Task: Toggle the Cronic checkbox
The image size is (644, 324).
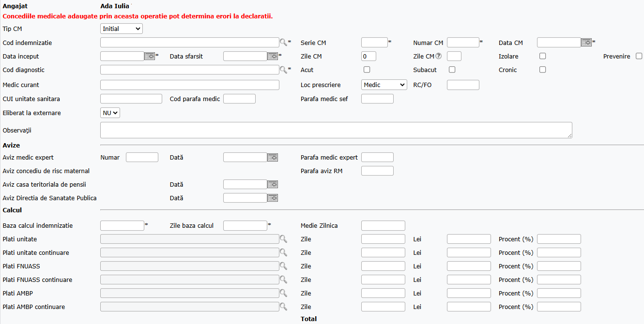Action: click(x=543, y=70)
